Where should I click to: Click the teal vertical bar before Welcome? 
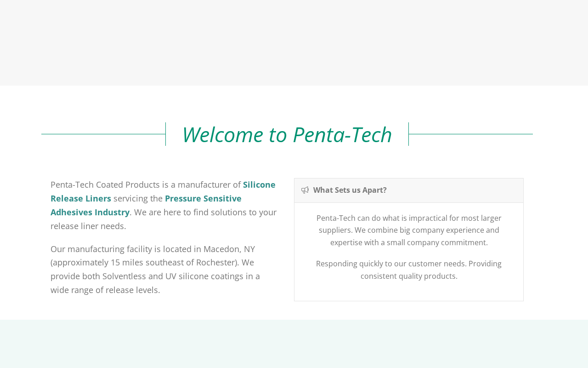point(165,134)
